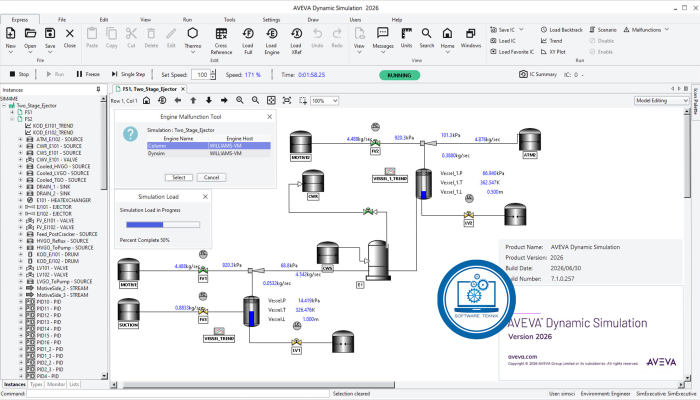Click Single Step control

click(x=128, y=75)
